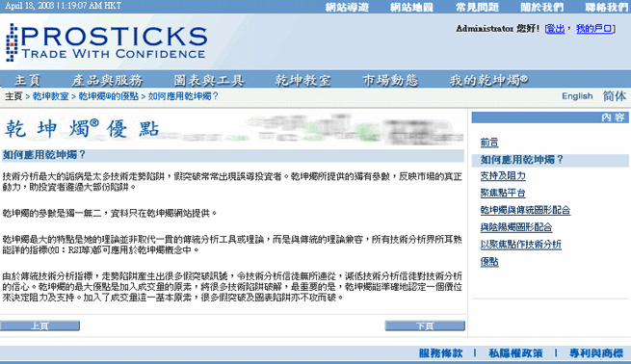This screenshot has height=364, width=631.
Task: Switch to simplified Chinese 简体
Action: (x=615, y=96)
